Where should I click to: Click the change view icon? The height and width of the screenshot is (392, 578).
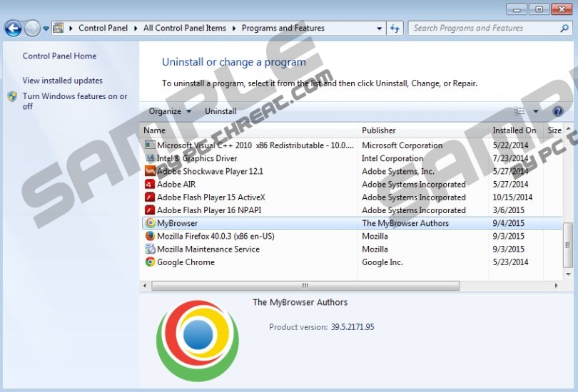[520, 111]
